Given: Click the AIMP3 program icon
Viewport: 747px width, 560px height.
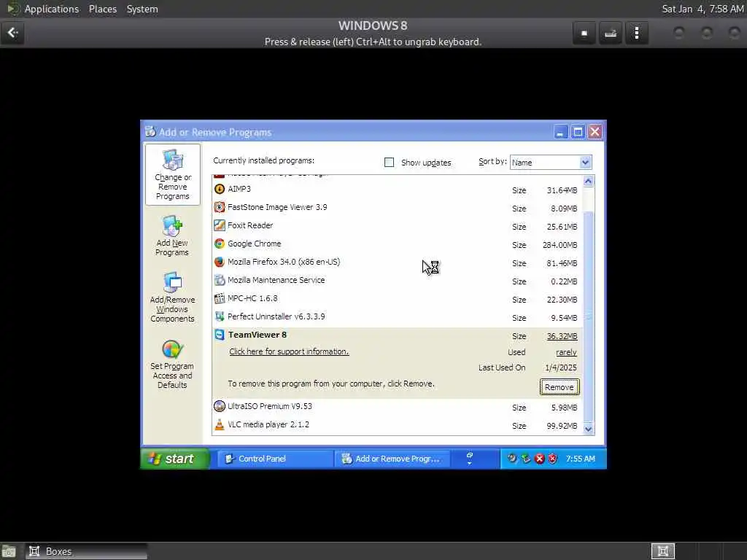Looking at the screenshot, I should pyautogui.click(x=219, y=189).
